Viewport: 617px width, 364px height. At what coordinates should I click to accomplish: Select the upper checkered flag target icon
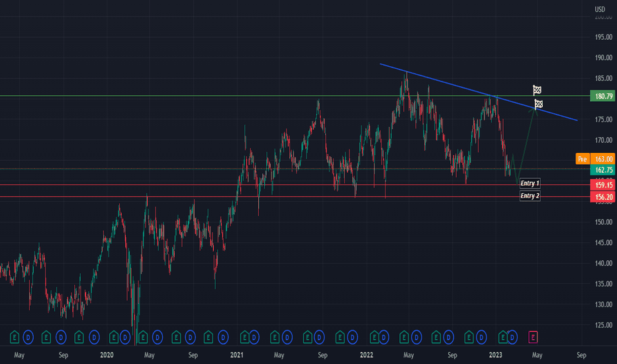537,90
